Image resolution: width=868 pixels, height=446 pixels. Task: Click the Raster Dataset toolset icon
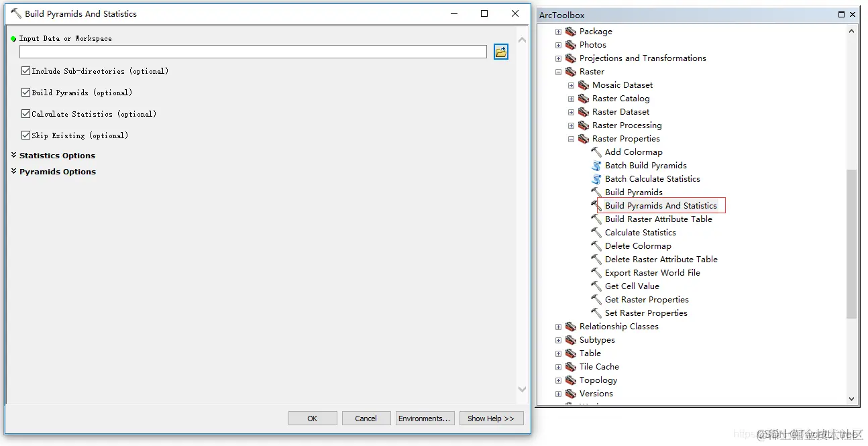click(x=584, y=112)
